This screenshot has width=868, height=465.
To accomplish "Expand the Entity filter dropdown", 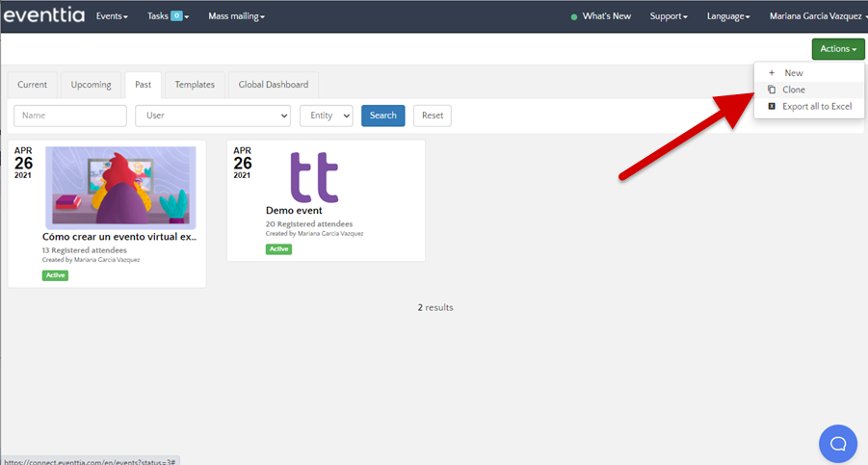I will tap(327, 116).
